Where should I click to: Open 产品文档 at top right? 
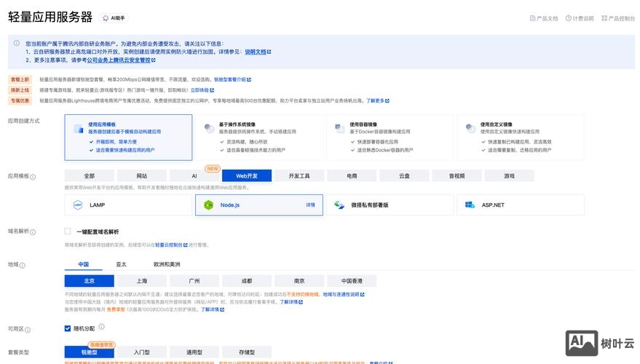(x=544, y=18)
